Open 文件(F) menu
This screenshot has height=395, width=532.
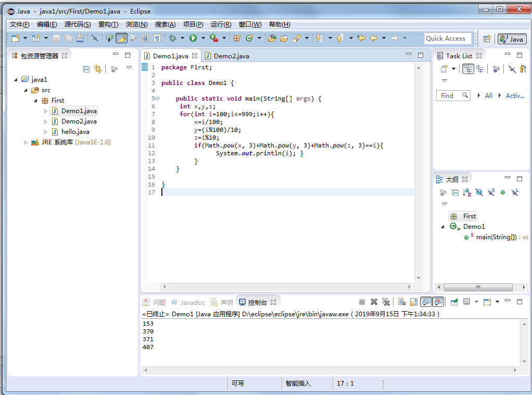click(20, 24)
